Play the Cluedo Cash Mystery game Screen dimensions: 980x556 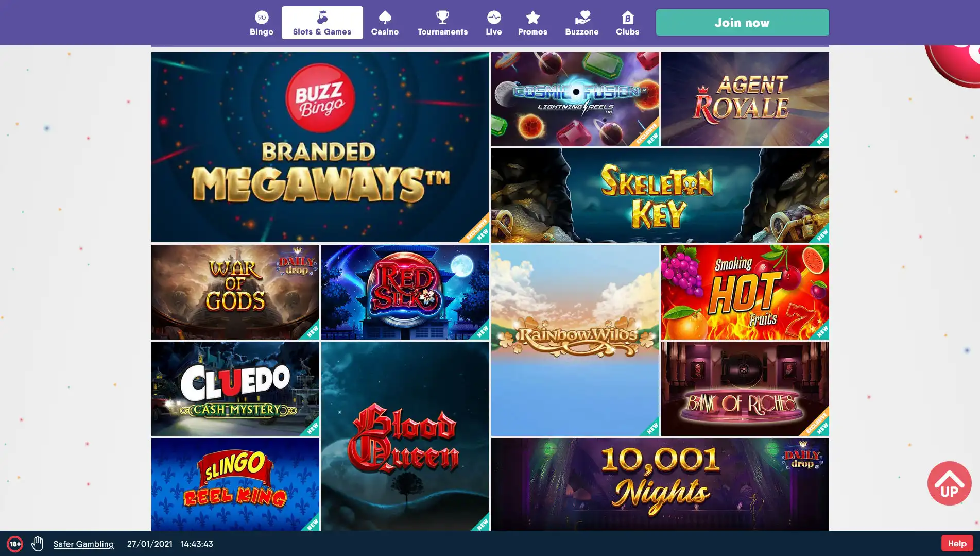pyautogui.click(x=235, y=389)
